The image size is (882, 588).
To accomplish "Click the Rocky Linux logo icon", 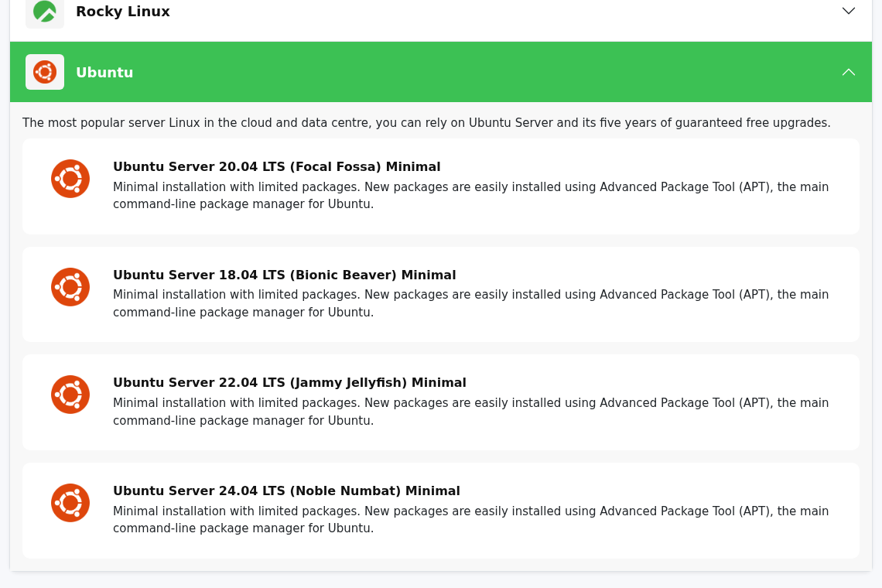I will tap(44, 12).
